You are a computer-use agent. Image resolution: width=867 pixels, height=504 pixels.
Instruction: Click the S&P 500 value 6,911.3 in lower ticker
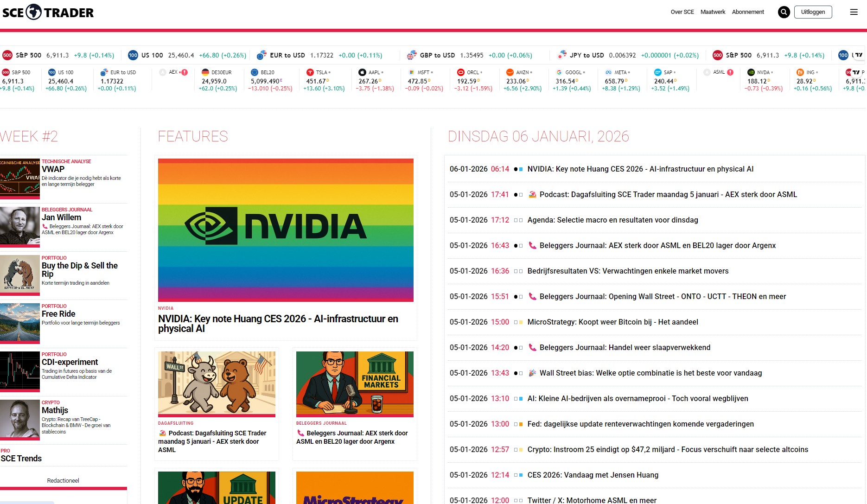tap(13, 81)
